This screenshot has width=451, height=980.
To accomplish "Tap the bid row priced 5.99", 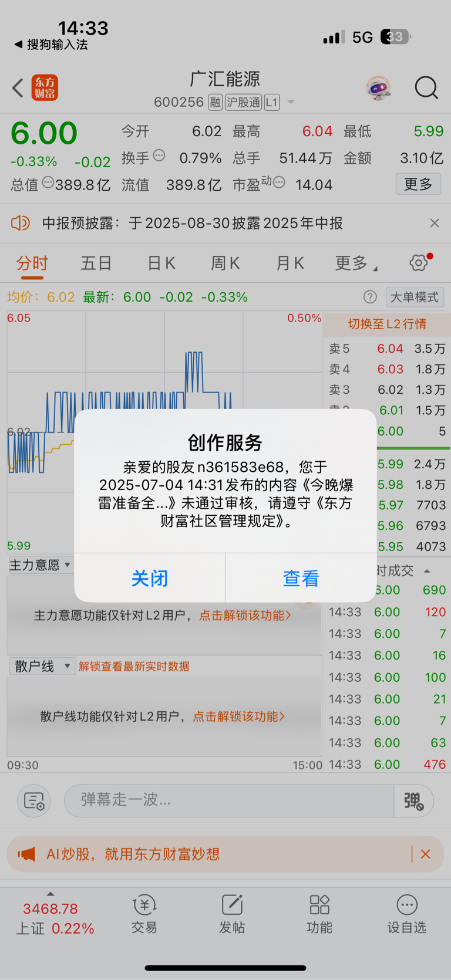I will tap(412, 464).
